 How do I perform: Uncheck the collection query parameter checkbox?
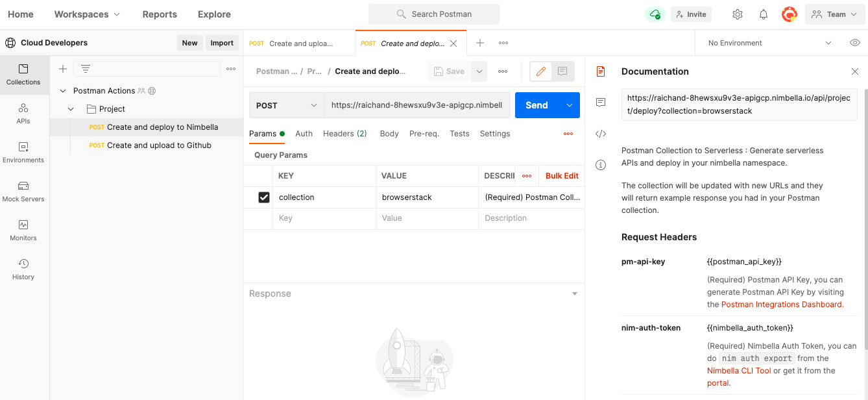pos(264,197)
